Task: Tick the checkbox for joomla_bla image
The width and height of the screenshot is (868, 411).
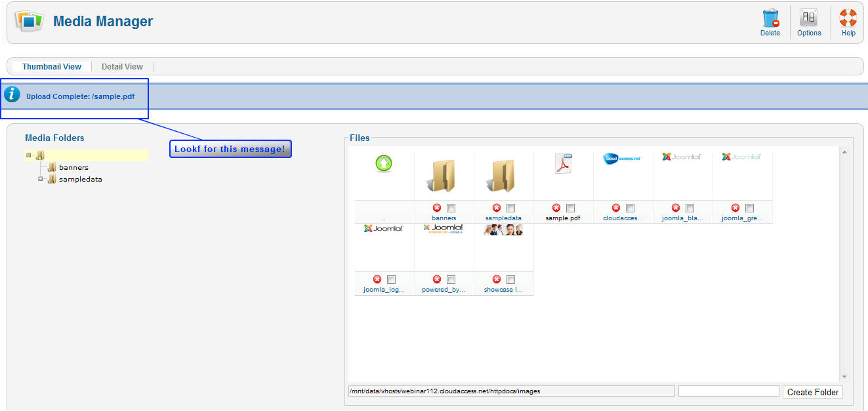Action: [x=690, y=208]
